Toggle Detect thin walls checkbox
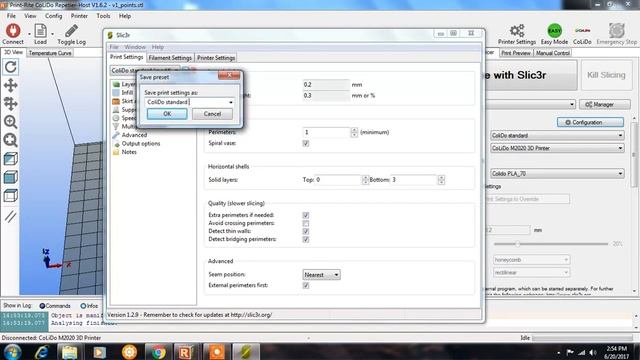The width and height of the screenshot is (640, 360). (x=306, y=231)
